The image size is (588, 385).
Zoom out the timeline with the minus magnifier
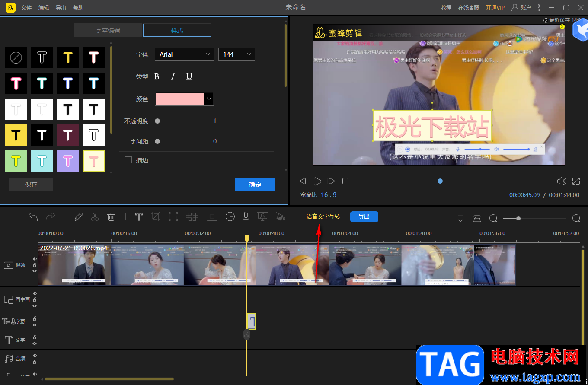[493, 219]
